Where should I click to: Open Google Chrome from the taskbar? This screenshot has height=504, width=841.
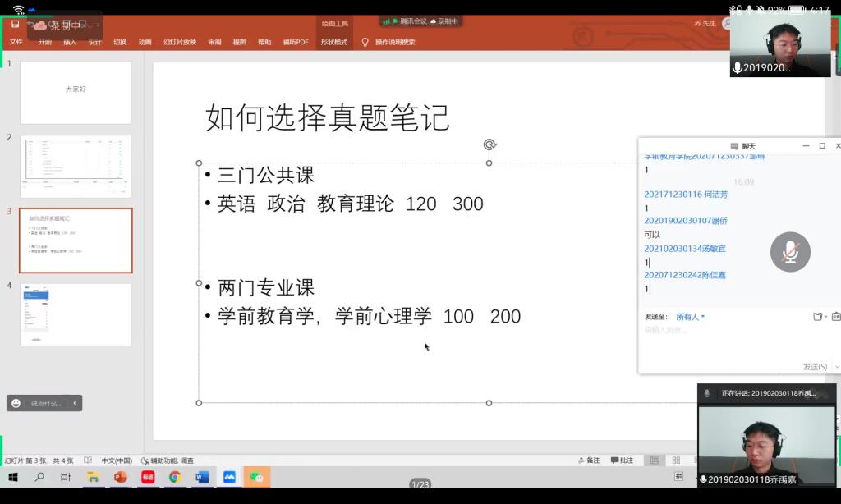point(175,477)
